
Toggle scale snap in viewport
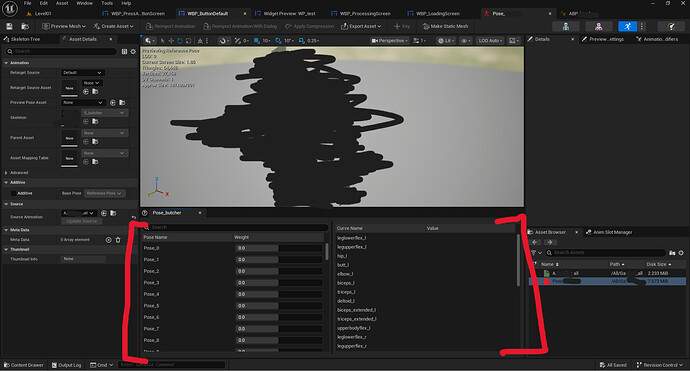click(x=302, y=40)
